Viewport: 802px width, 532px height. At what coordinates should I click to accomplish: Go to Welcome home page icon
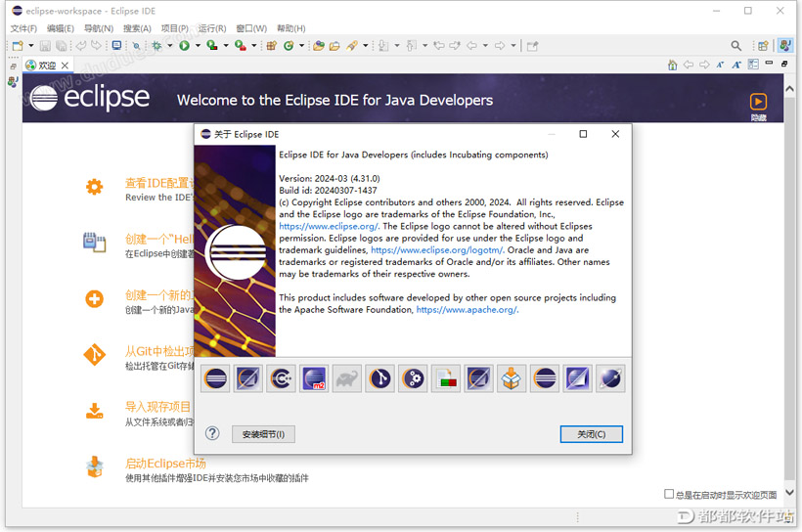click(673, 65)
